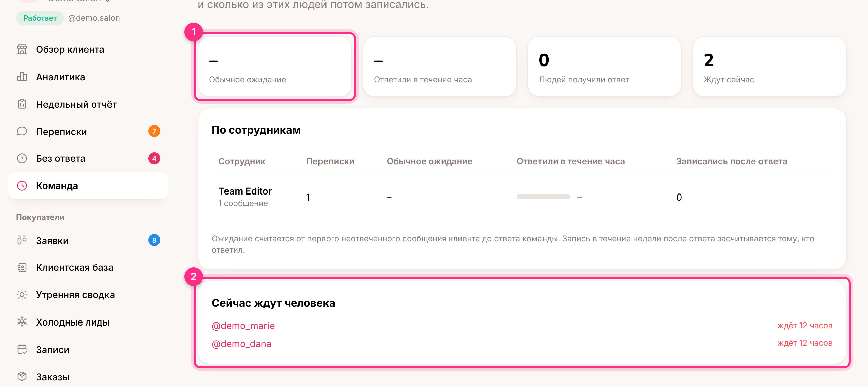
Task: Click the blue 8 badge on Заявки
Action: (154, 240)
